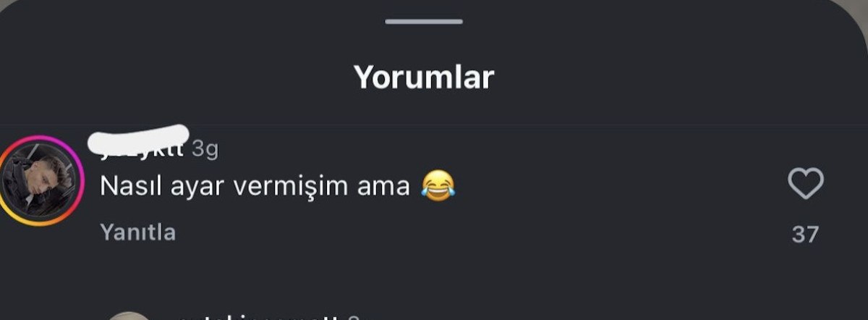Tap the timestamp of the second comment
This screenshot has width=868, height=320.
click(x=353, y=317)
